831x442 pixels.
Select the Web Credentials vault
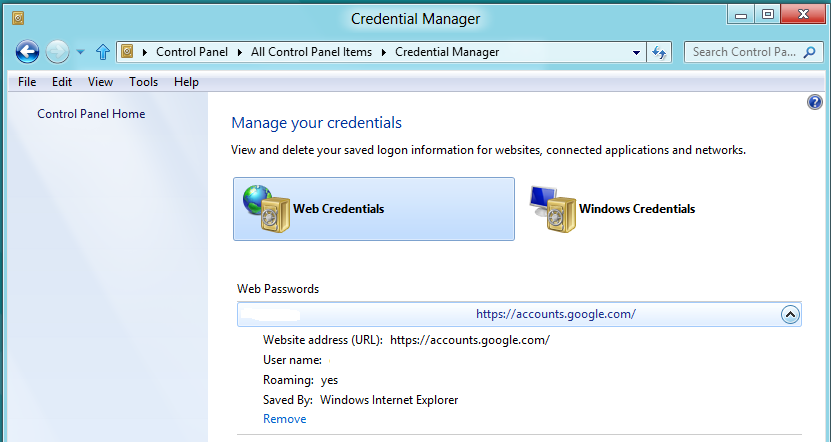pyautogui.click(x=374, y=209)
